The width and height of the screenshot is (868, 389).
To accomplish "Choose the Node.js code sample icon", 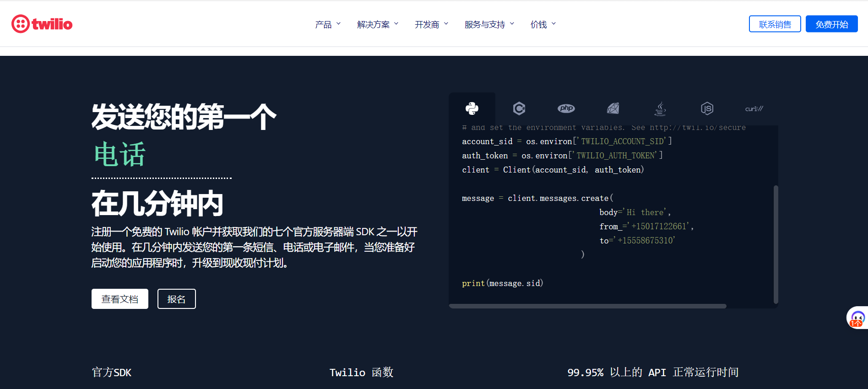I will click(x=707, y=108).
